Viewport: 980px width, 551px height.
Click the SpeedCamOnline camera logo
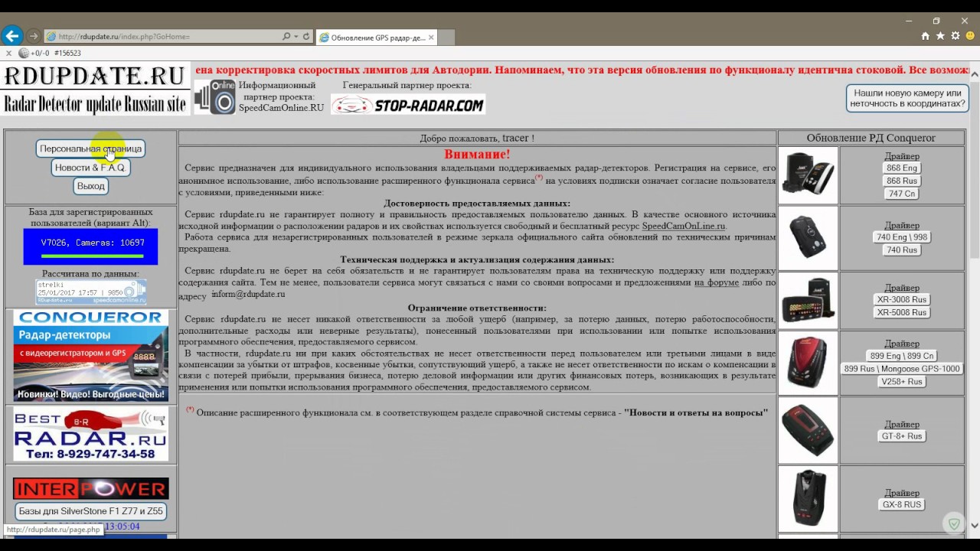click(x=214, y=97)
